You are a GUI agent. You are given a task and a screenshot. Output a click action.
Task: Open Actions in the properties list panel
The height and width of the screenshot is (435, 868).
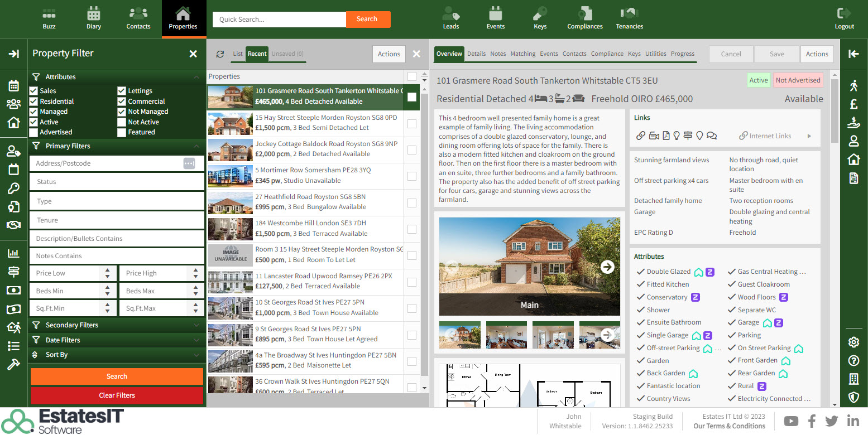pyautogui.click(x=389, y=54)
